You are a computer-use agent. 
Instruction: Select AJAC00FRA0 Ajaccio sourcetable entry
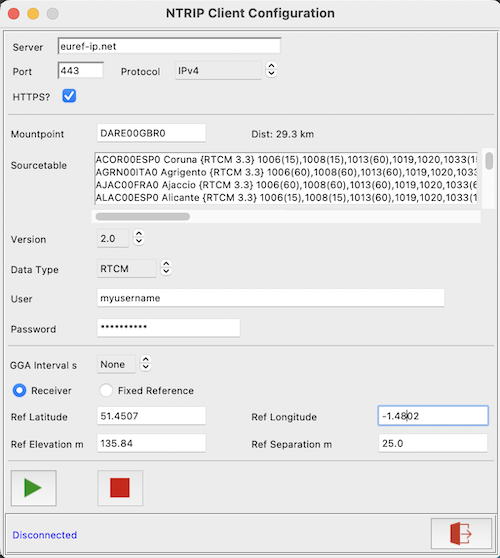tap(286, 185)
